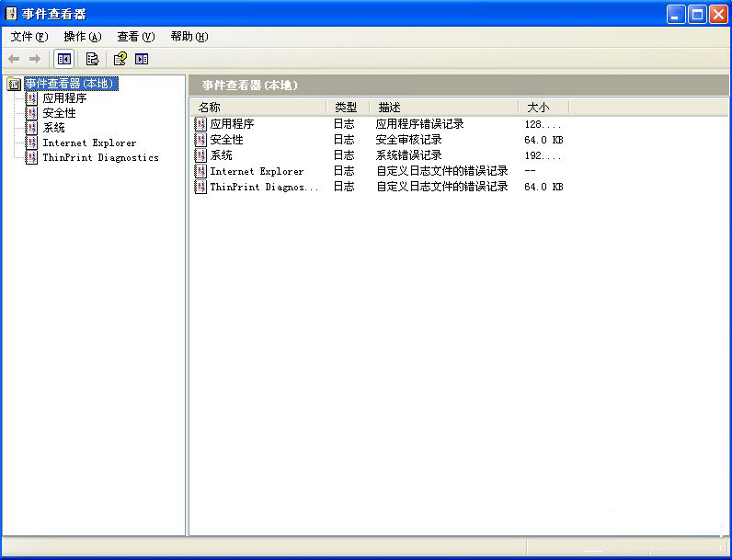
Task: Click the 事件查看器 title bar app icon
Action: (x=11, y=14)
